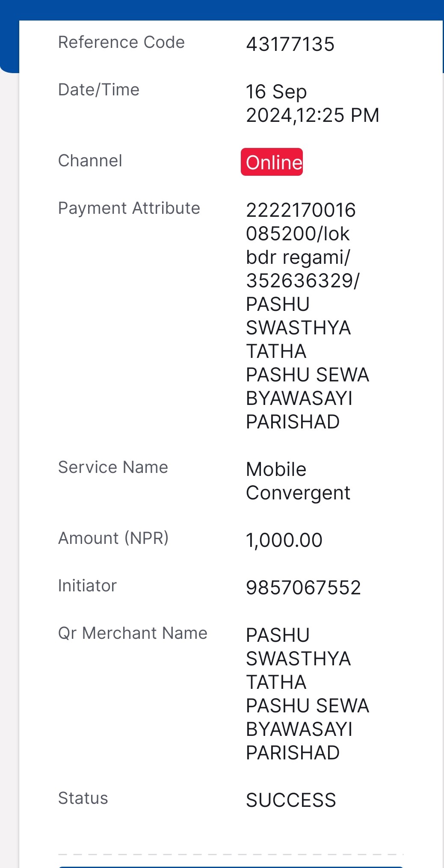Tap the 16 Sep 2024 date value
This screenshot has height=868, width=444.
point(312,103)
